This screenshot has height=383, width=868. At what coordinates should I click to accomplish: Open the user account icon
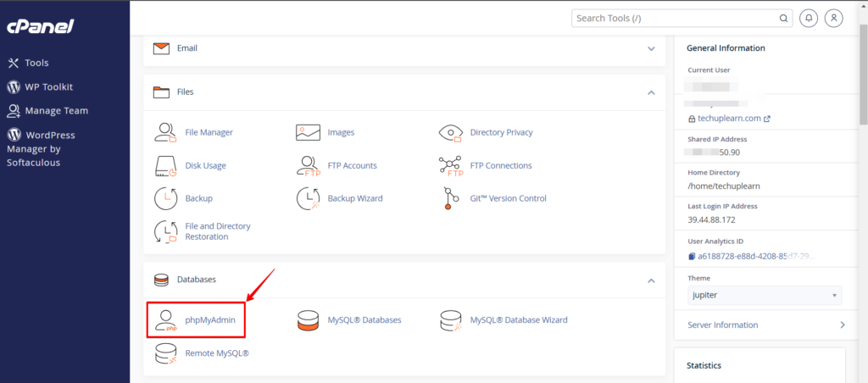click(834, 19)
